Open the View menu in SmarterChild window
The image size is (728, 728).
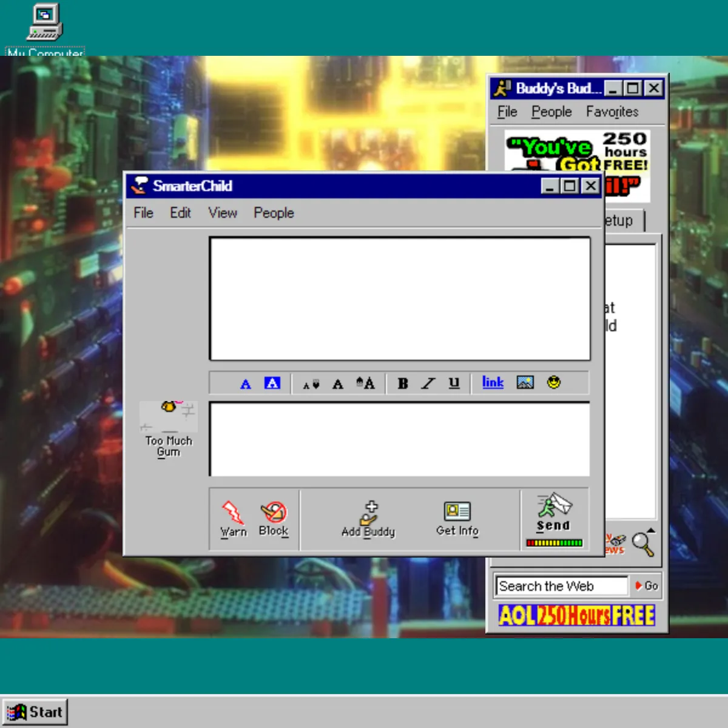tap(223, 213)
